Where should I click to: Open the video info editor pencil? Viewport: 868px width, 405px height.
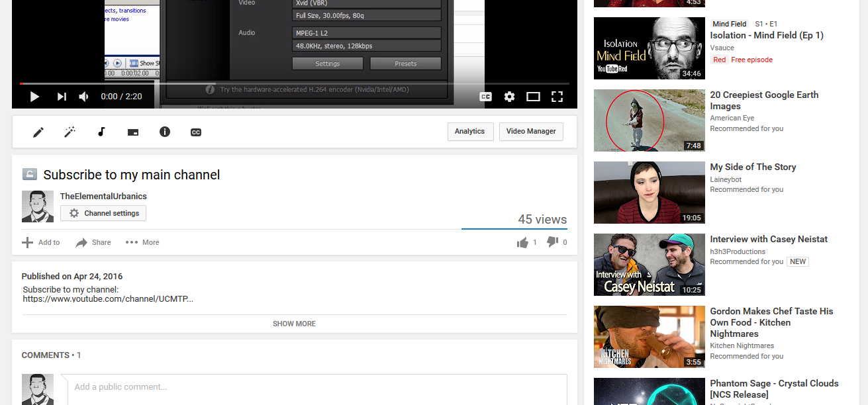(38, 132)
